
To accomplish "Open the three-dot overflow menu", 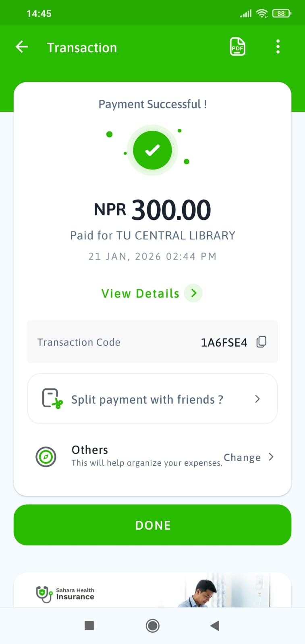I will [278, 47].
